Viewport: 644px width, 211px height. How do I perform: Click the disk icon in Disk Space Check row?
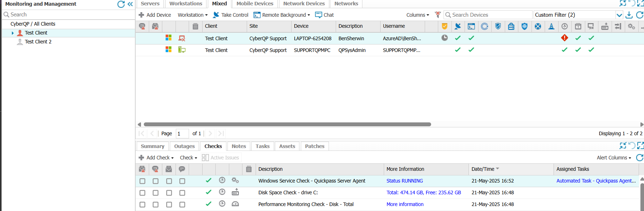click(x=235, y=192)
